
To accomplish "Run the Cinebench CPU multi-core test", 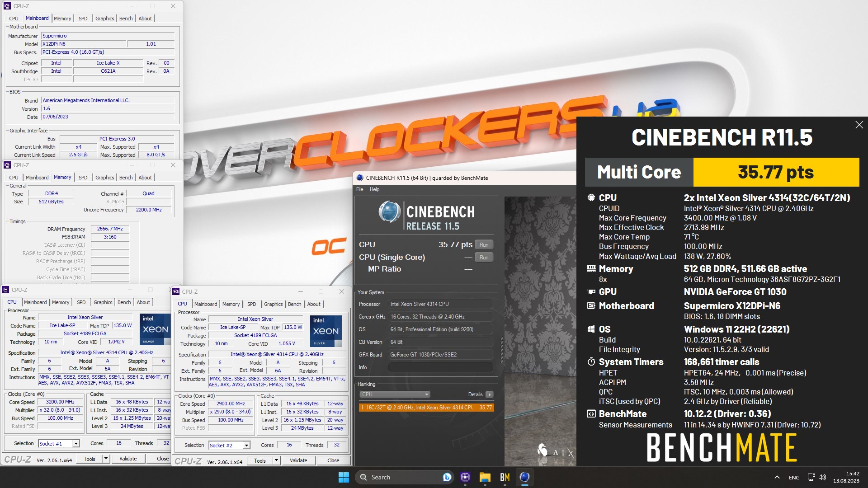I will click(484, 244).
